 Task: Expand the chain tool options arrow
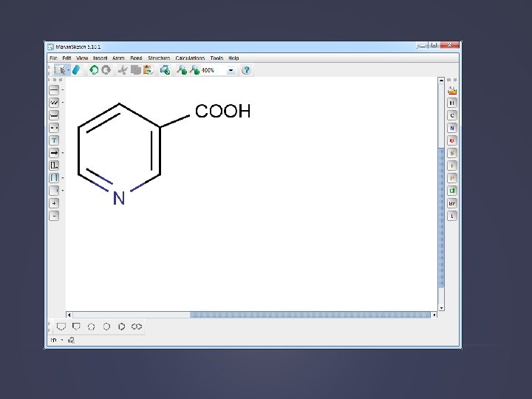pyautogui.click(x=62, y=103)
